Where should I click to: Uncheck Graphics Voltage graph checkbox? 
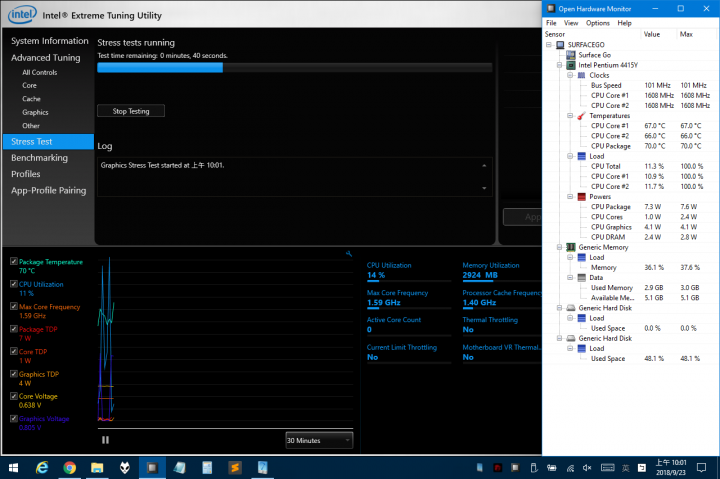(x=14, y=418)
